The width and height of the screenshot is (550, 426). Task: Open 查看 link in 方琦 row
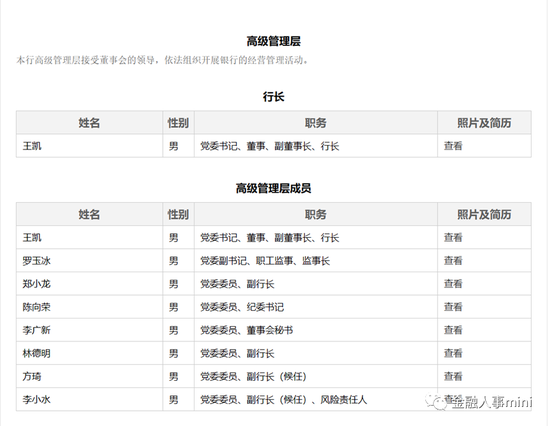tap(453, 376)
